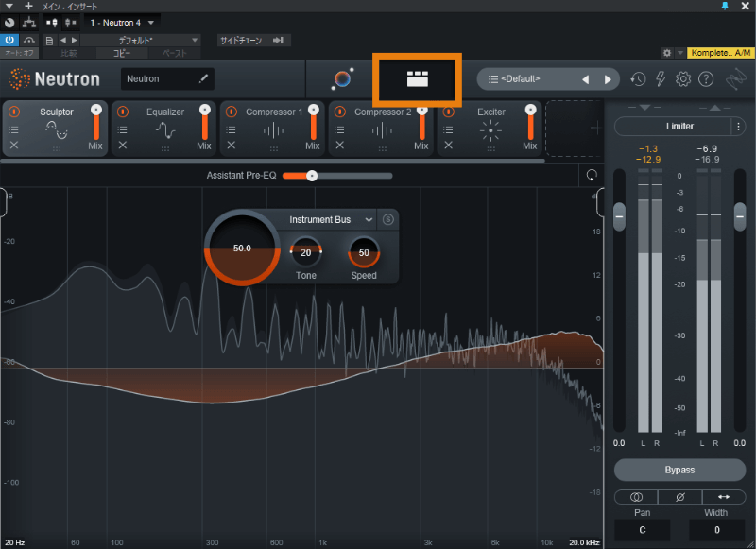
Task: Remove the Compressor 2 module
Action: pos(339,145)
